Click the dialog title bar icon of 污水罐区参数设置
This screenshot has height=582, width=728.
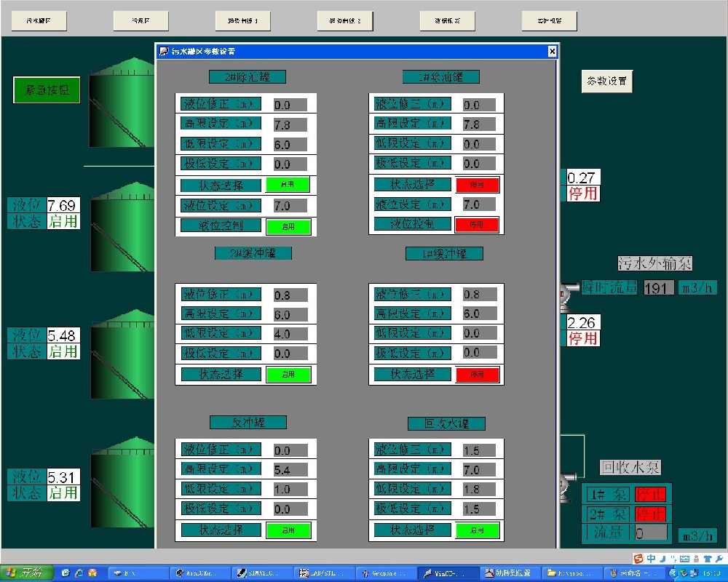click(x=164, y=51)
